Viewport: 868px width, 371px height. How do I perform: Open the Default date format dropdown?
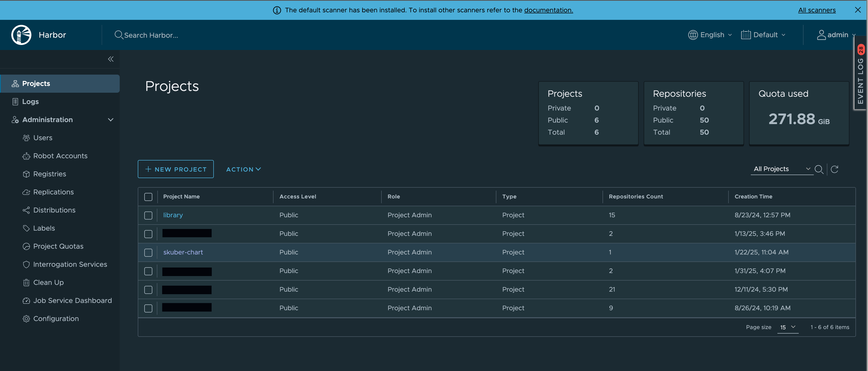tap(763, 35)
